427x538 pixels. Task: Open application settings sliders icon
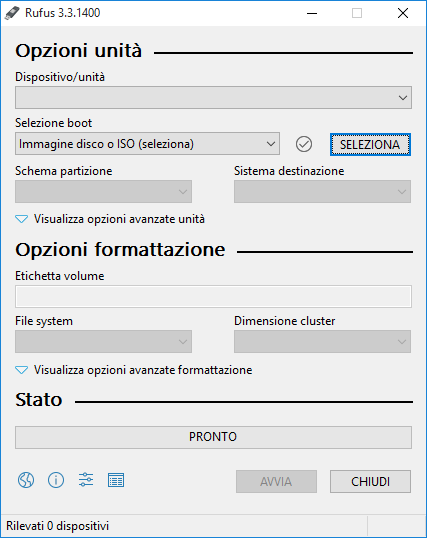[86, 480]
